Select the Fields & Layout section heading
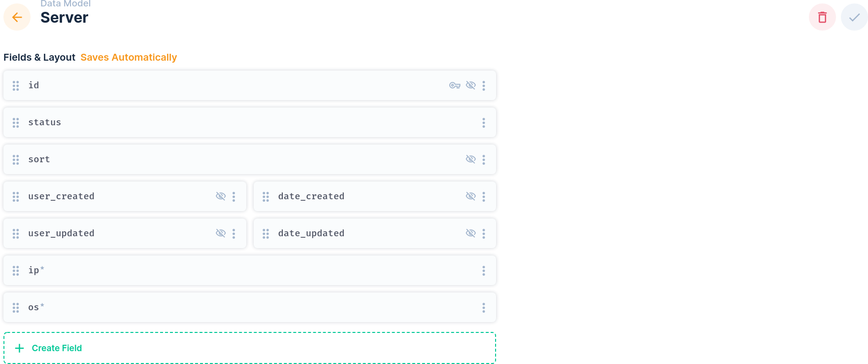 pyautogui.click(x=39, y=57)
